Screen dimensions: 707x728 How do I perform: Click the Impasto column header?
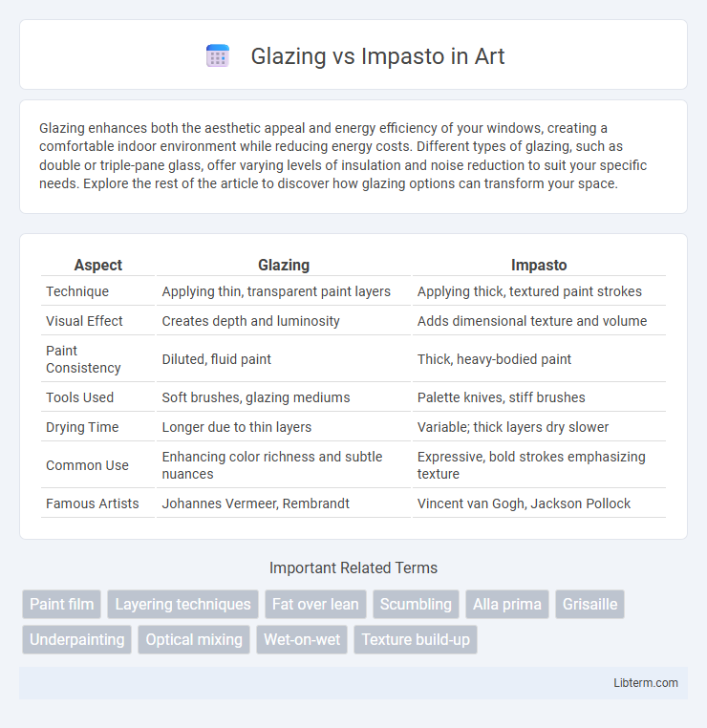[x=539, y=265]
